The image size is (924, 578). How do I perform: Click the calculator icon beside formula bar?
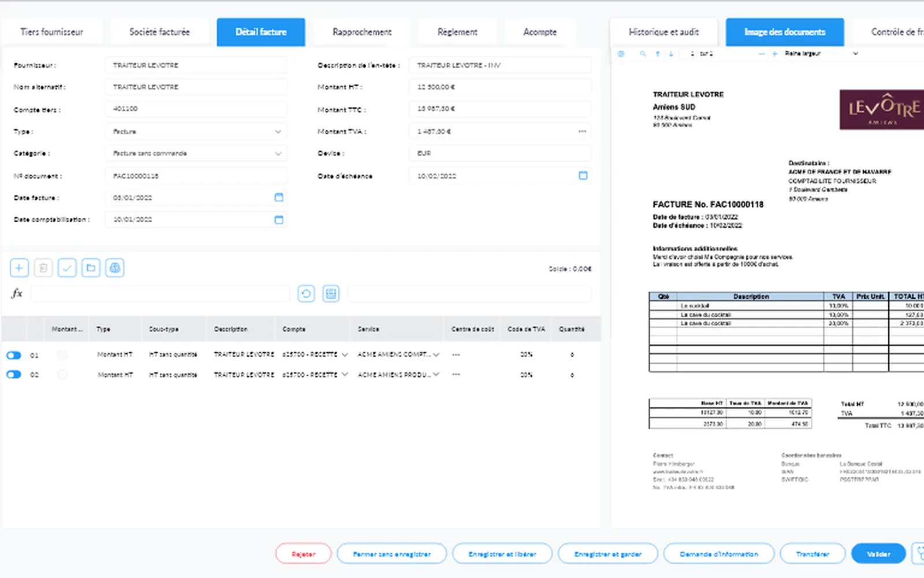point(331,294)
